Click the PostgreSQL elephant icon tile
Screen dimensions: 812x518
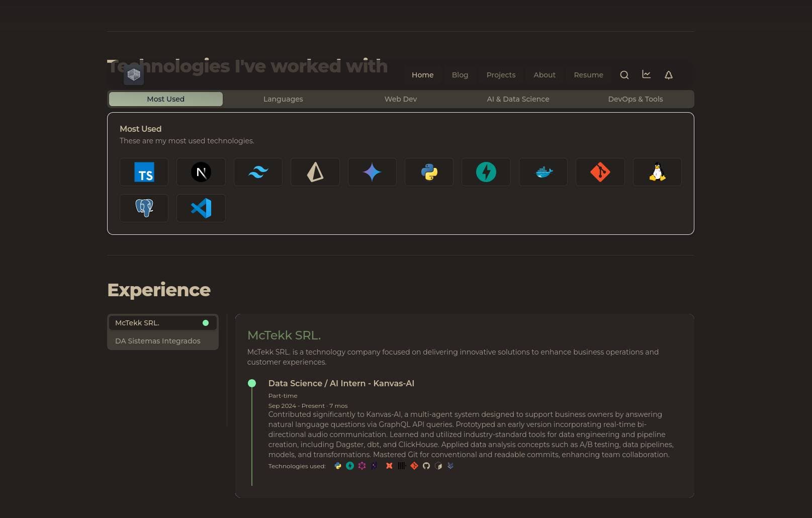point(144,208)
